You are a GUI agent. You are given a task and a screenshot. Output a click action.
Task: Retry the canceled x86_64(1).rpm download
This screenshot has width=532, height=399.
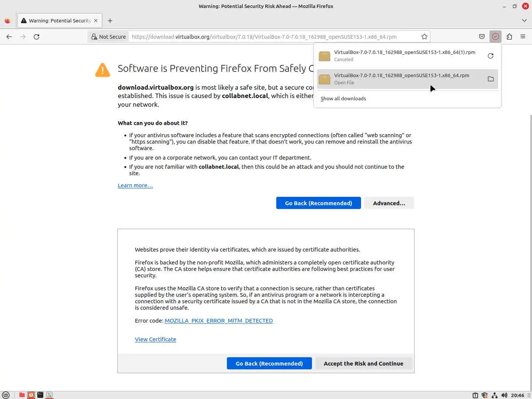pyautogui.click(x=491, y=56)
